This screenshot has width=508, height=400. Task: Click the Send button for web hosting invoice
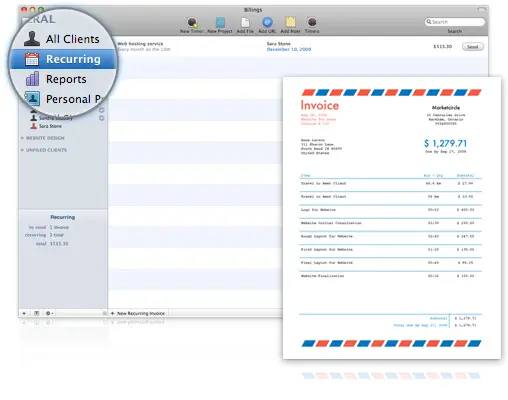[x=472, y=47]
